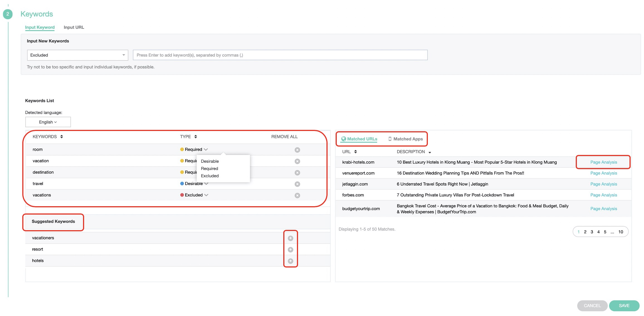Remove the 'room' keyword with its X icon
The width and height of the screenshot is (644, 316).
[x=297, y=150]
